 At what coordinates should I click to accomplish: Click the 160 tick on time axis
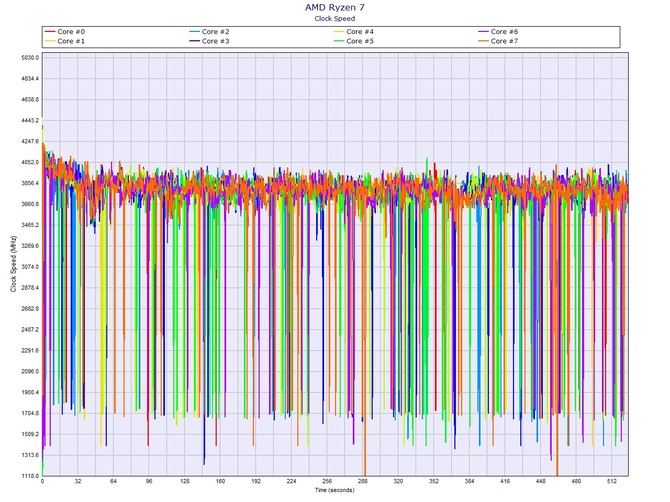(220, 481)
